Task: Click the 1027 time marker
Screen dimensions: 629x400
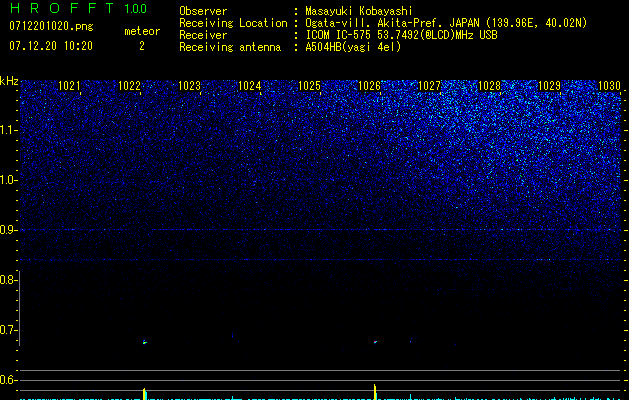Action: pos(429,86)
